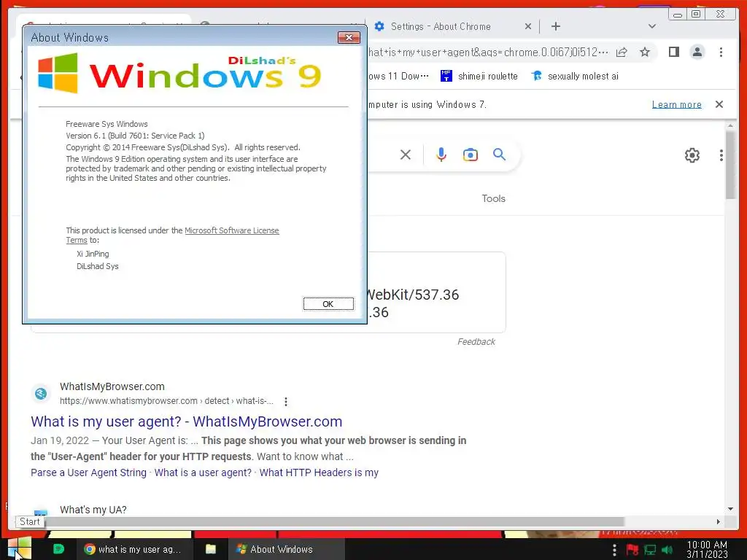Switch to Chrome taskbar button
Image resolution: width=747 pixels, height=560 pixels.
[134, 549]
